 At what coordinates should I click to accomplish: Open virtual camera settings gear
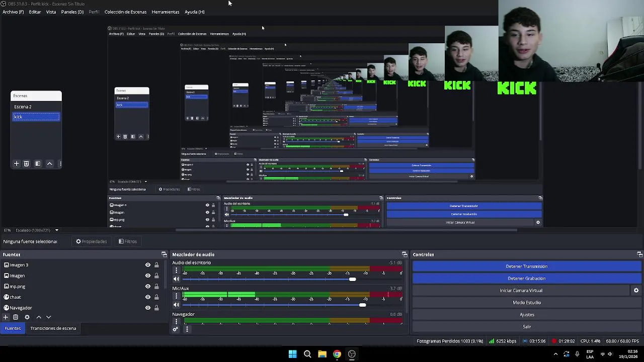coord(636,291)
